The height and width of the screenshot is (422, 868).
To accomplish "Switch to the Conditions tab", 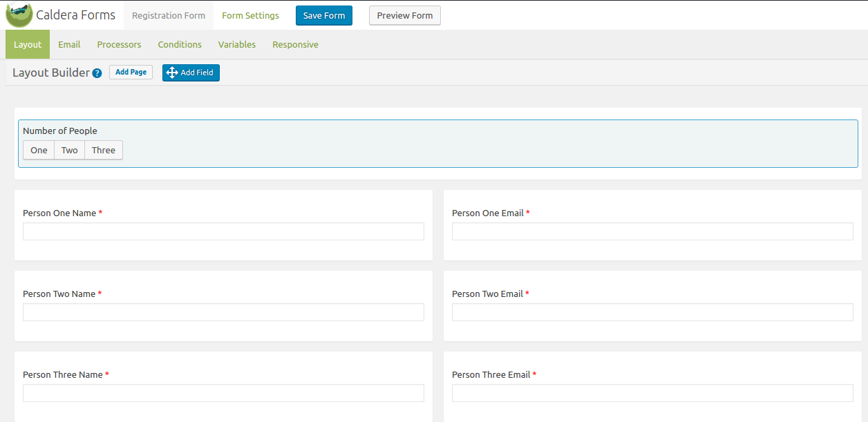I will pyautogui.click(x=180, y=45).
